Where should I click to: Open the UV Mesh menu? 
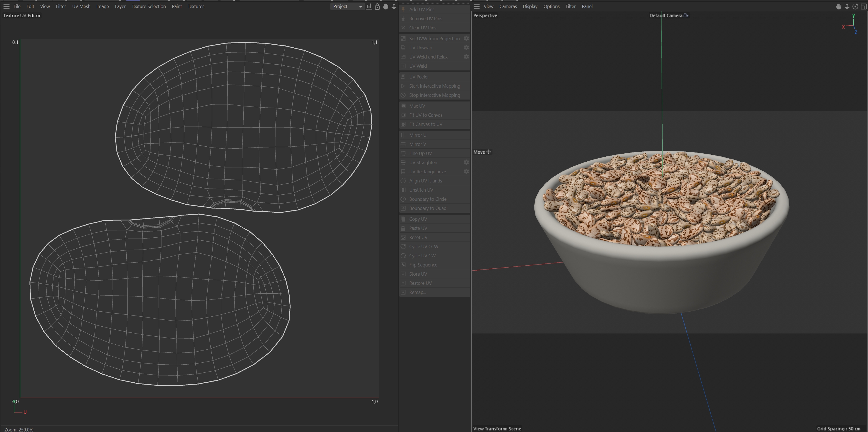click(x=81, y=6)
